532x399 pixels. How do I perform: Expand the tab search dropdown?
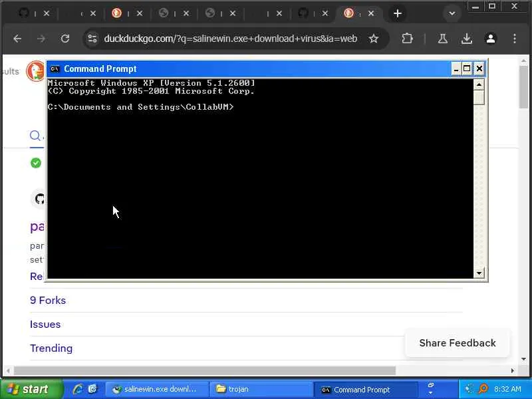452,13
